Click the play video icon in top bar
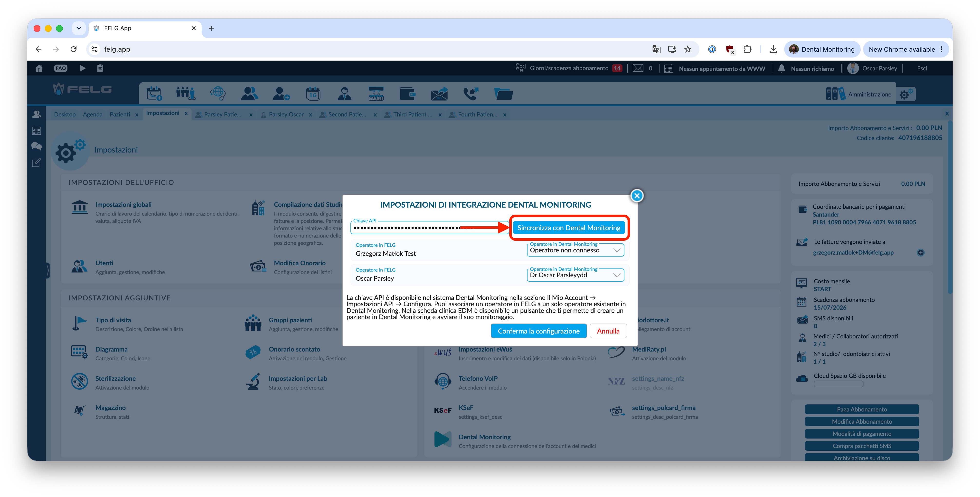Screen dimensions: 980x497 [x=82, y=68]
